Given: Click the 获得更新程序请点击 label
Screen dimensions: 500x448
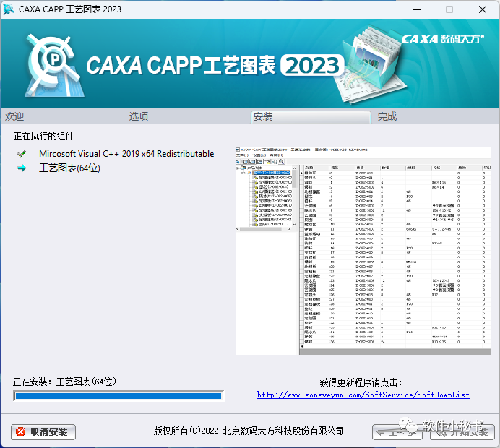Looking at the screenshot, I should [x=361, y=382].
